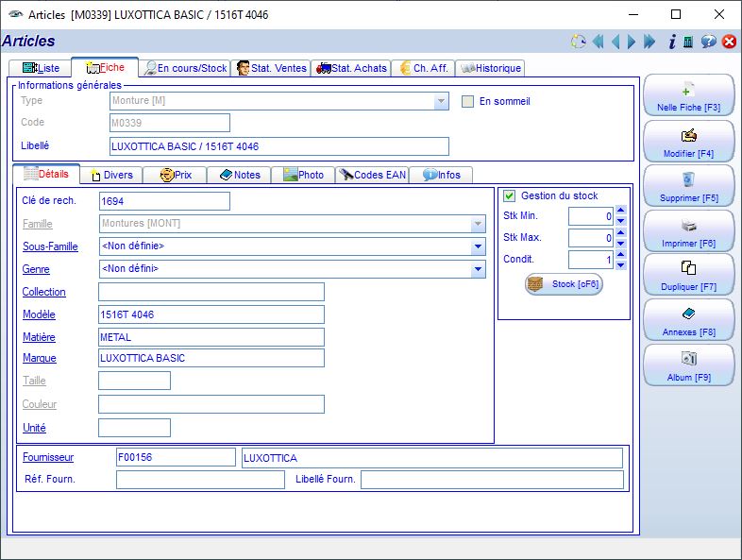Image resolution: width=742 pixels, height=560 pixels.
Task: Open the Historique tab
Action: tap(491, 68)
